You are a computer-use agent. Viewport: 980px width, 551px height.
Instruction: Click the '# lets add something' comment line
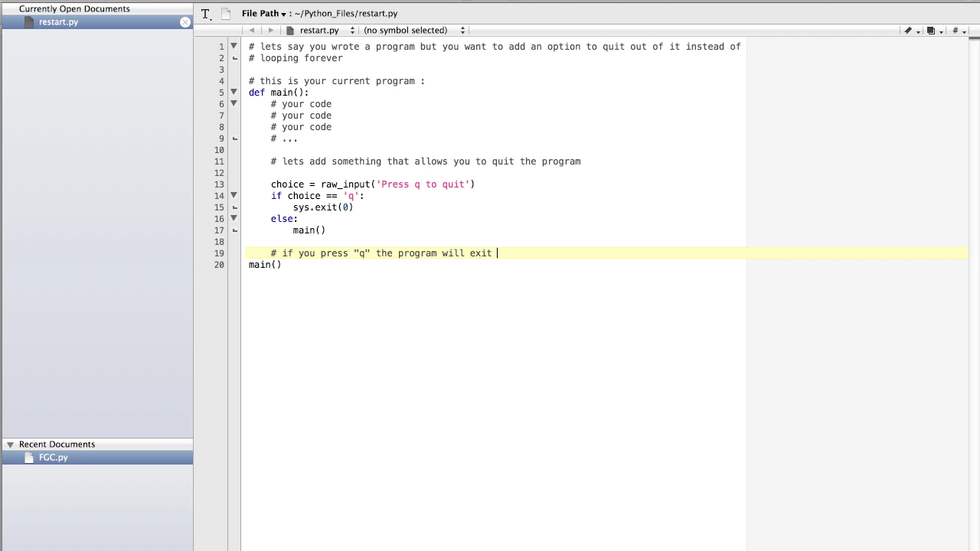click(426, 161)
